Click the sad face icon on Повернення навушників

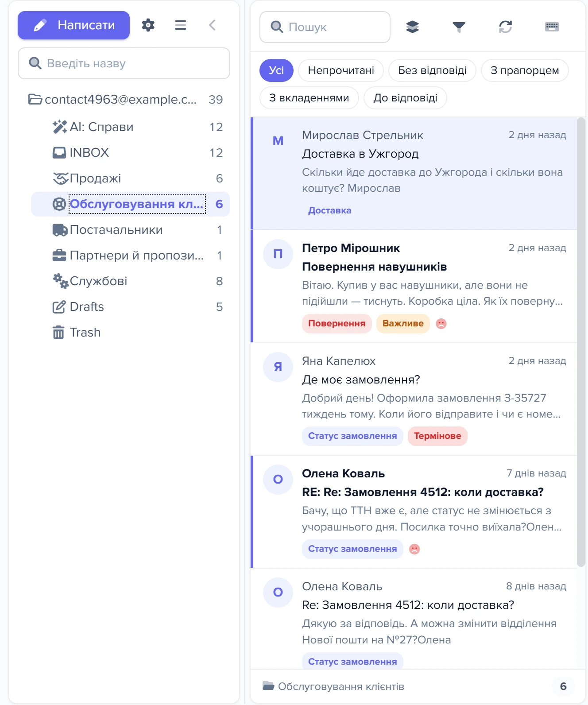(x=441, y=324)
